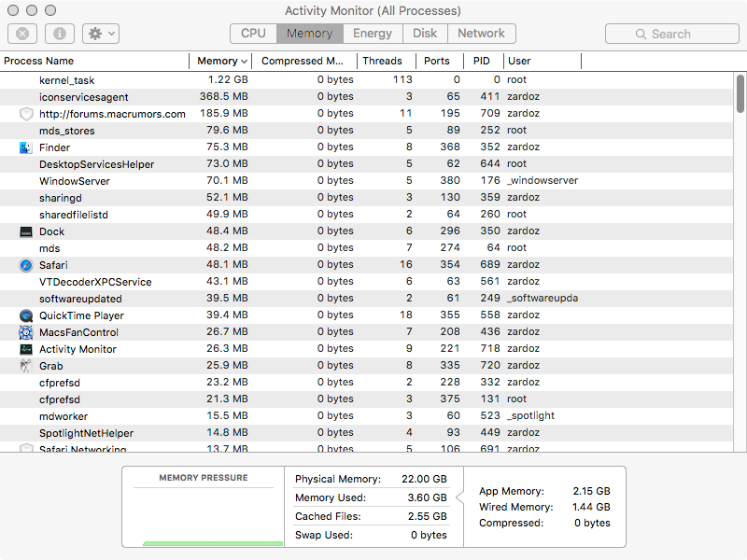The width and height of the screenshot is (747, 560).
Task: Click the vertical scrollbar thumb
Action: tap(740, 93)
